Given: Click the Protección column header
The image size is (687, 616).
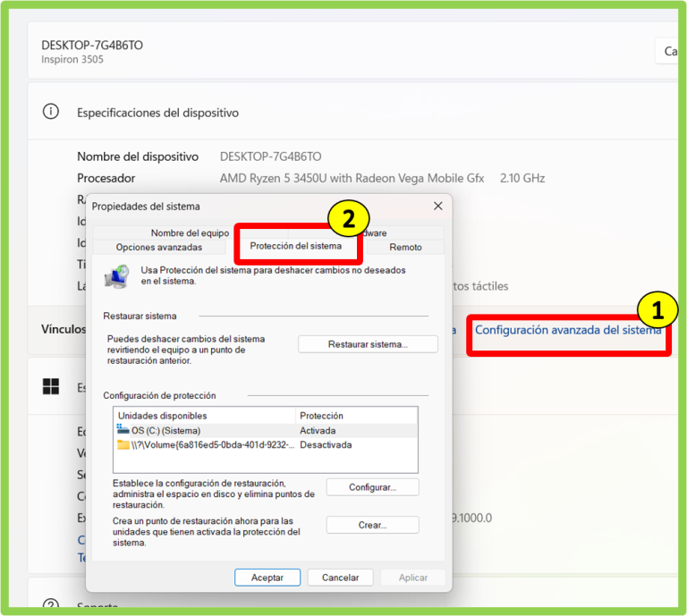Looking at the screenshot, I should click(x=357, y=416).
